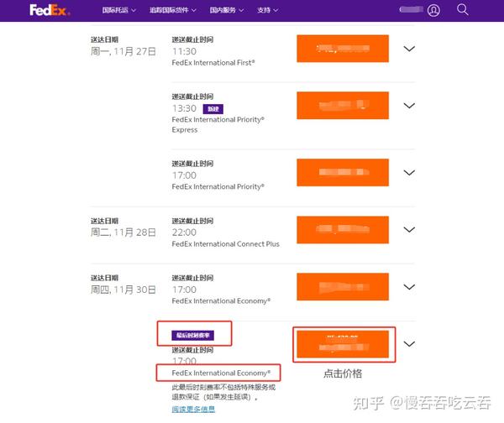Expand International Connect Plus details chevron

[x=409, y=230]
